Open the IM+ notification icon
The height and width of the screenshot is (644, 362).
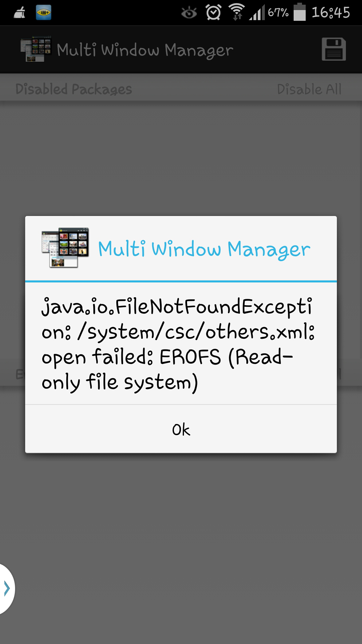point(44,12)
